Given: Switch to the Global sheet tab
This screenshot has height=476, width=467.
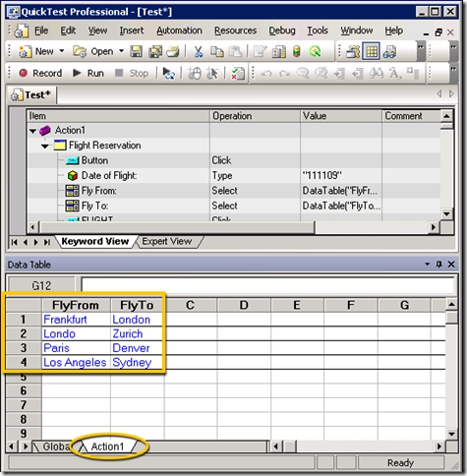Looking at the screenshot, I should click(55, 446).
